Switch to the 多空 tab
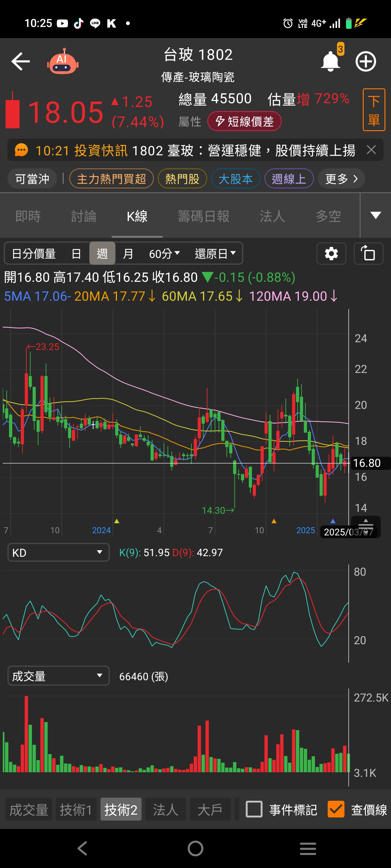The width and height of the screenshot is (391, 868). [328, 216]
